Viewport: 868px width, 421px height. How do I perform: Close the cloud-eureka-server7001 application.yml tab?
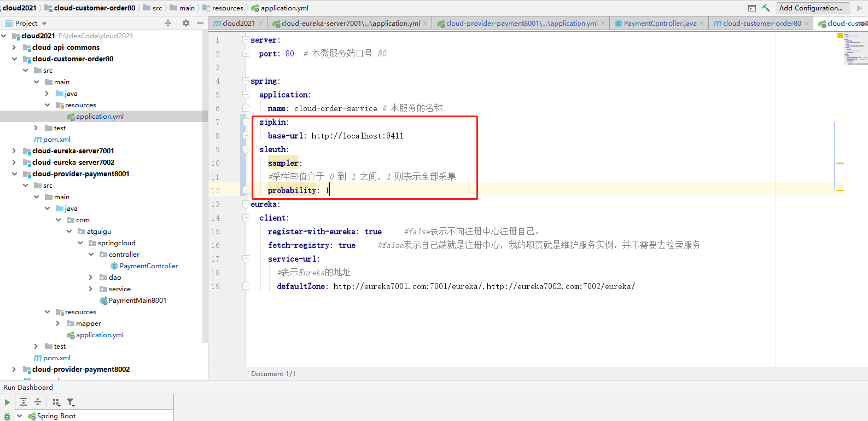426,23
